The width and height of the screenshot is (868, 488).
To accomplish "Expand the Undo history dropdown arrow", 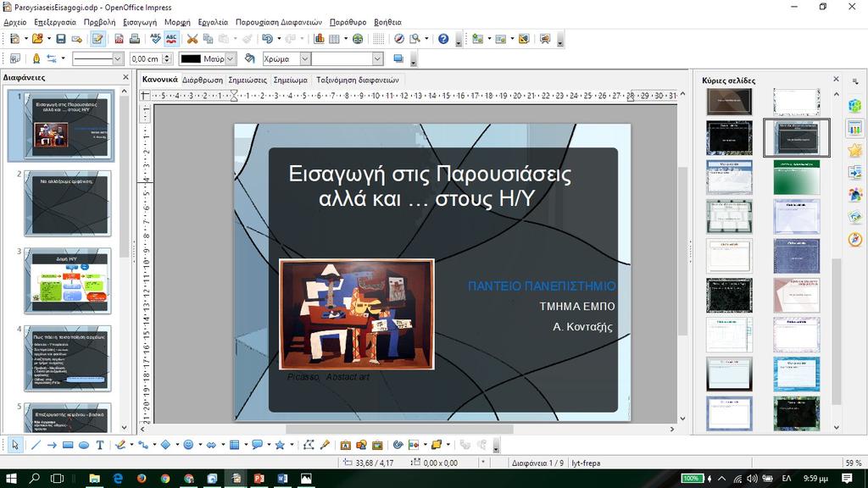I will click(x=278, y=39).
